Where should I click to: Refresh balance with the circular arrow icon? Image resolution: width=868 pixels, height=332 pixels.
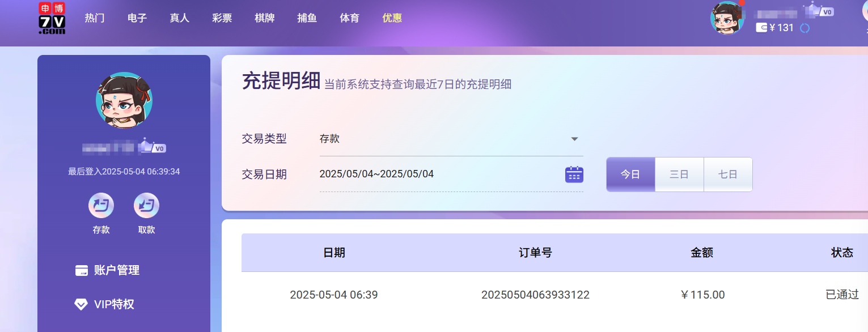click(x=805, y=28)
